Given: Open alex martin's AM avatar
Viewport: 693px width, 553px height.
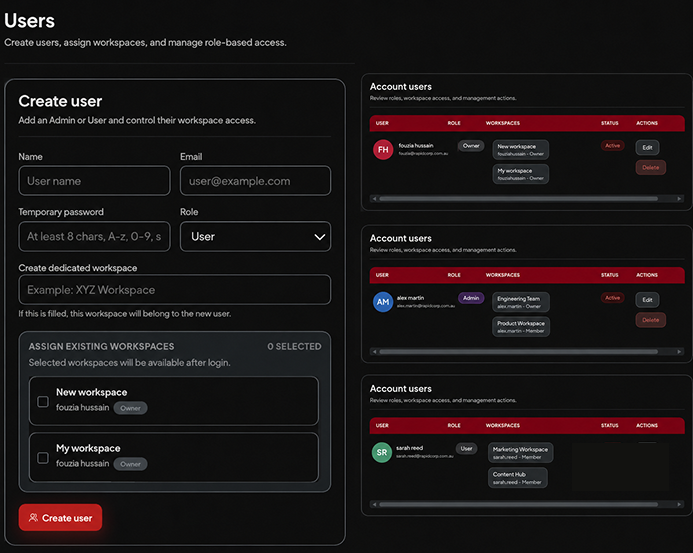Looking at the screenshot, I should (383, 302).
